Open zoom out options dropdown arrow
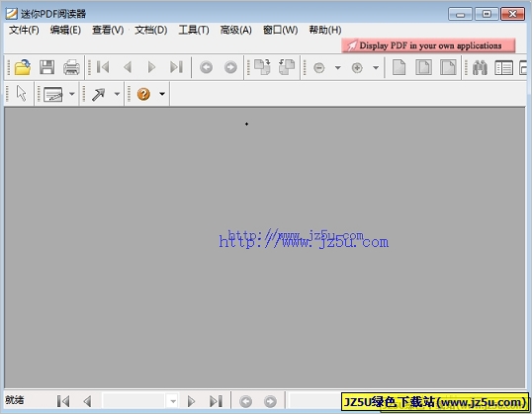The height and width of the screenshot is (414, 532). tap(338, 68)
